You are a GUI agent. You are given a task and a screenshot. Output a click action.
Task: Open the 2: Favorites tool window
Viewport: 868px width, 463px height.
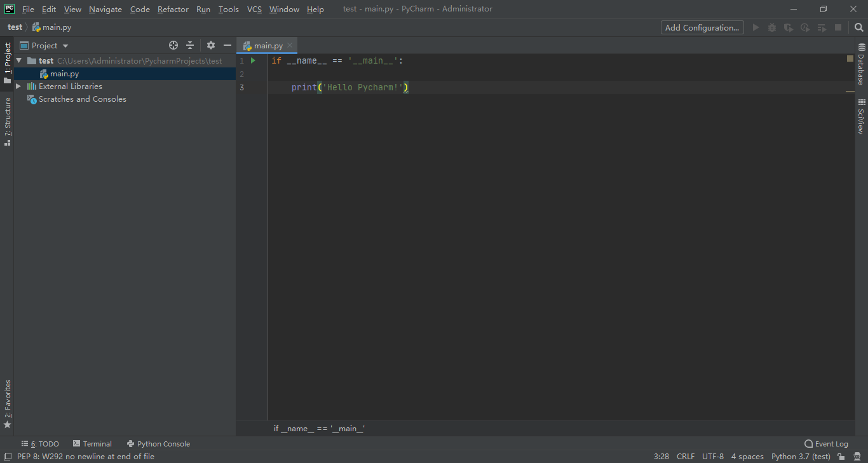pos(7,404)
